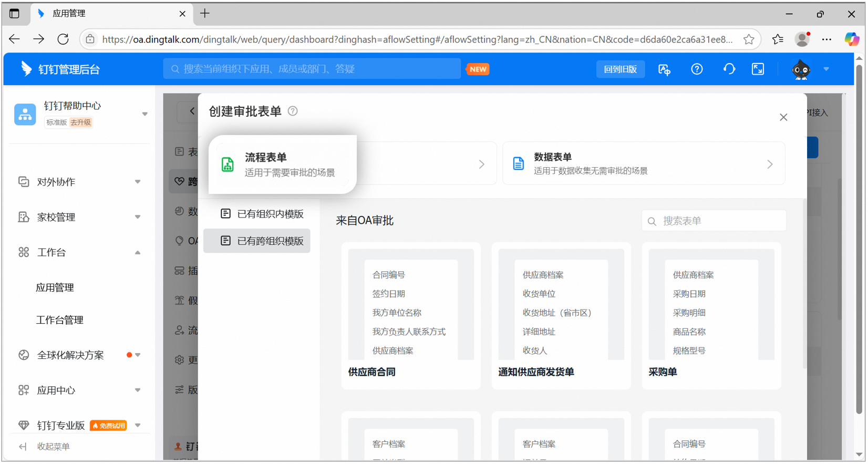Open the user avatar in blue header

[801, 69]
